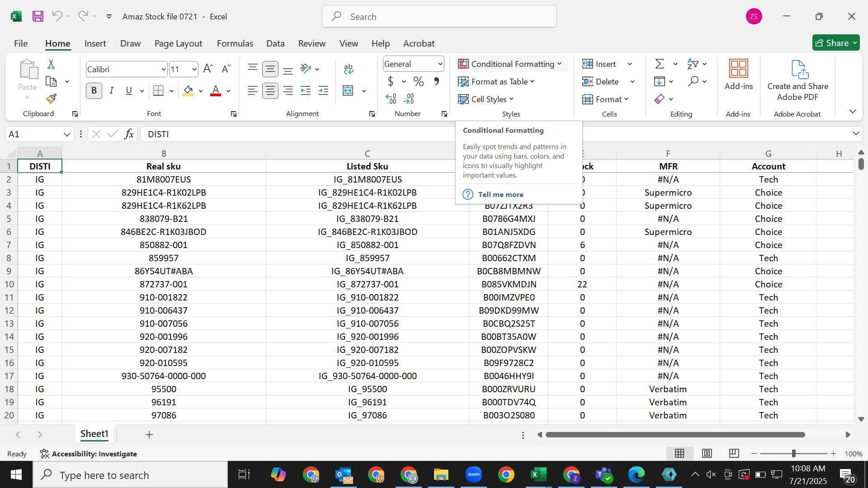Add a new sheet with plus icon
The image size is (868, 488).
[149, 435]
